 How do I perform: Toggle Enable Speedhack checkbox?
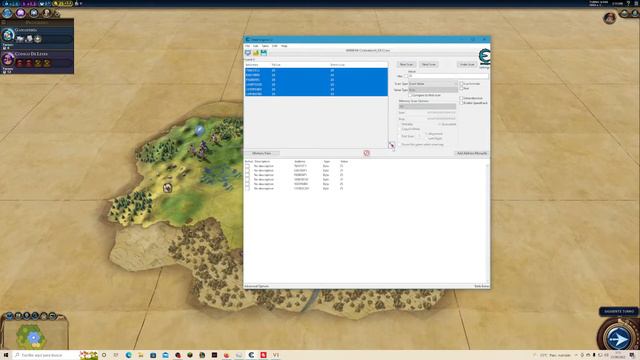pos(461,103)
